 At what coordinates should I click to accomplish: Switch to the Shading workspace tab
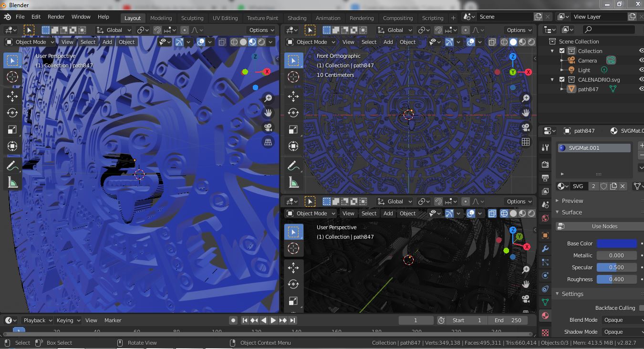click(x=297, y=18)
